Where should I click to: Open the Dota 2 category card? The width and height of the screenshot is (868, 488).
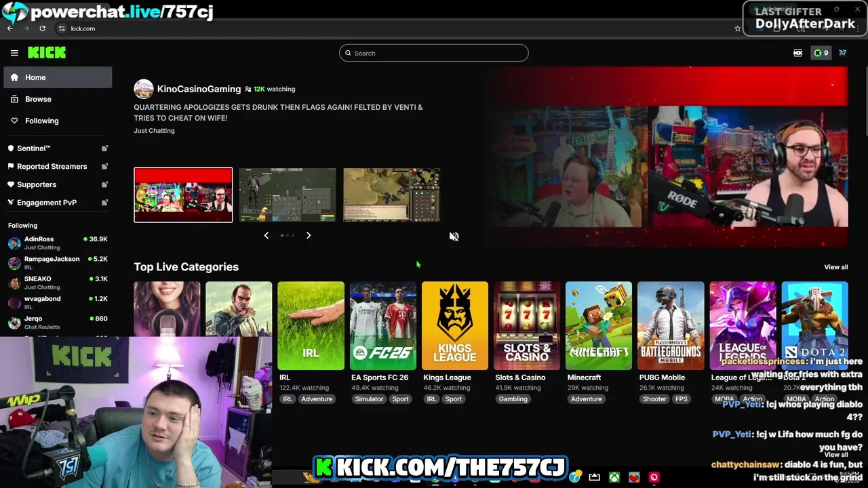pyautogui.click(x=814, y=326)
